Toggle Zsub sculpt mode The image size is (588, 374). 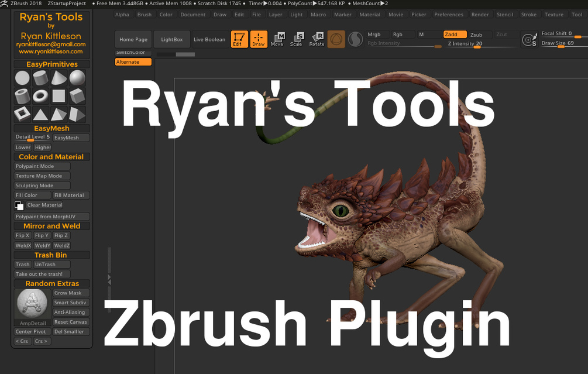click(480, 35)
